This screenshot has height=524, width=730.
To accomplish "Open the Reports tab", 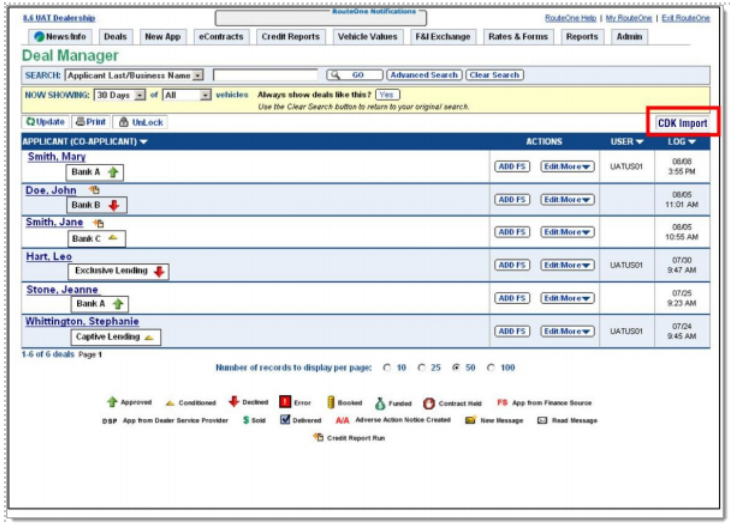I will (582, 36).
